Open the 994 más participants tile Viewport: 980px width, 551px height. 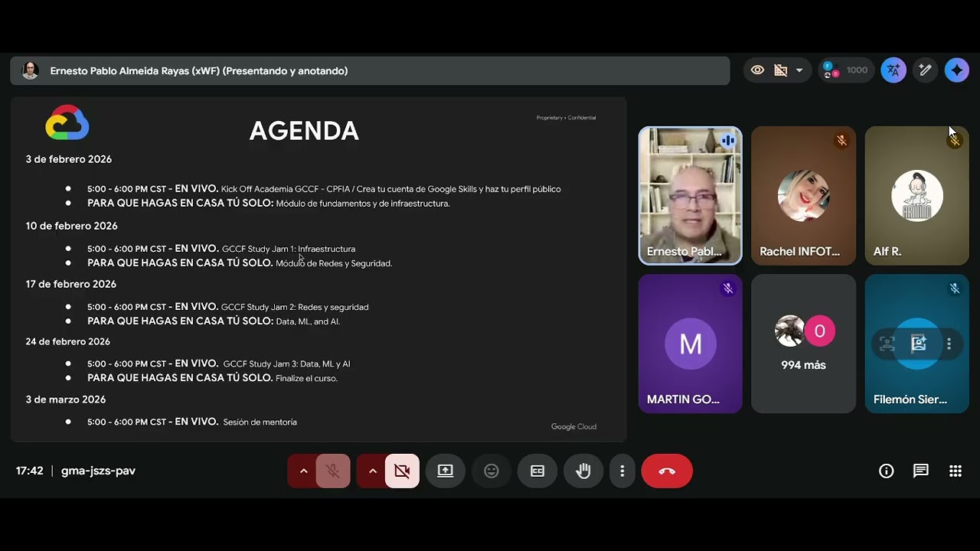(x=803, y=344)
